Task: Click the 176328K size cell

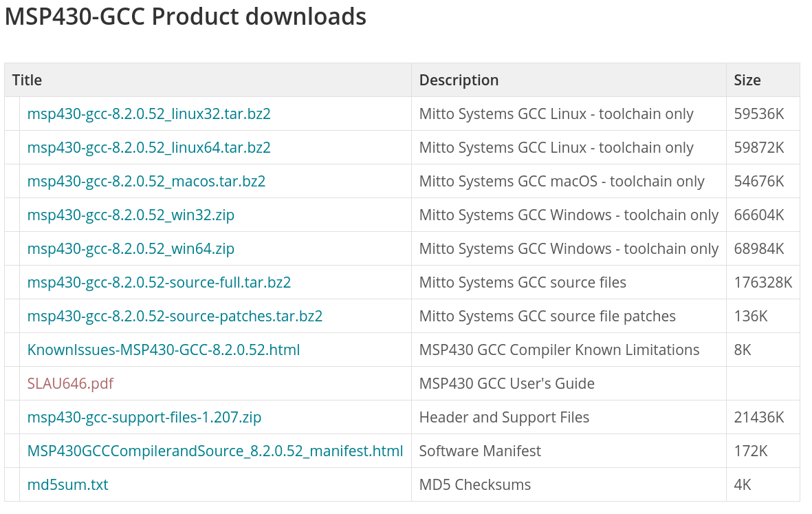Action: [762, 282]
